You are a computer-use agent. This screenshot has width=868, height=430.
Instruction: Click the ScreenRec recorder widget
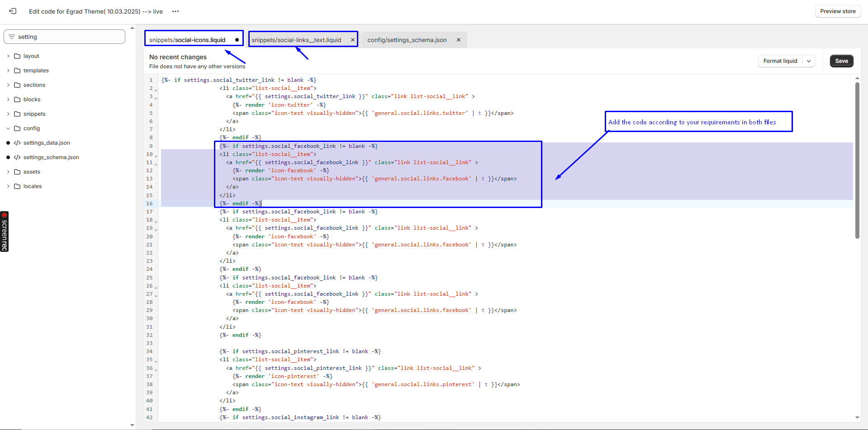click(x=5, y=232)
